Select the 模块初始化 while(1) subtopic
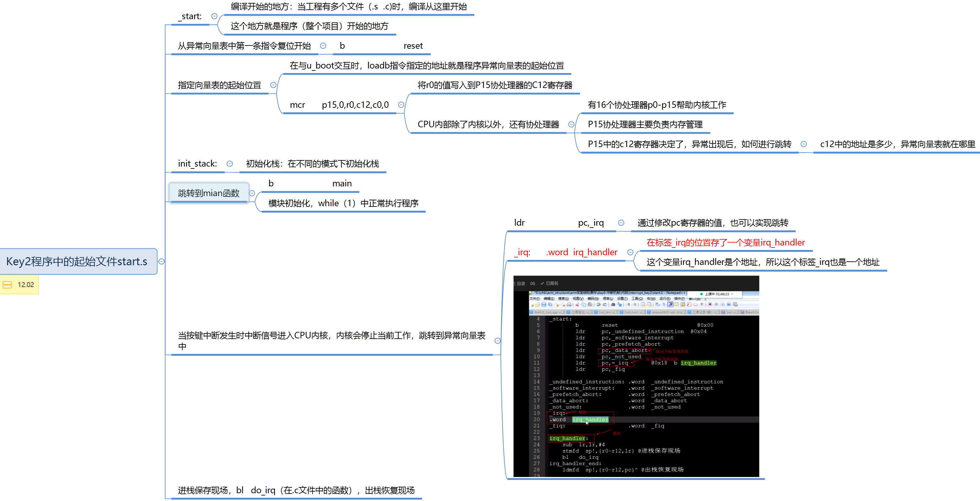This screenshot has width=980, height=501. pyautogui.click(x=343, y=203)
